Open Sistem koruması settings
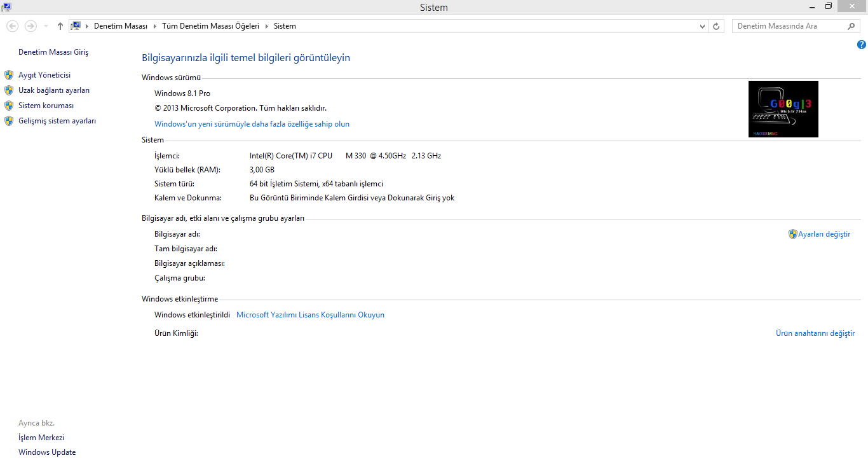 coord(46,106)
